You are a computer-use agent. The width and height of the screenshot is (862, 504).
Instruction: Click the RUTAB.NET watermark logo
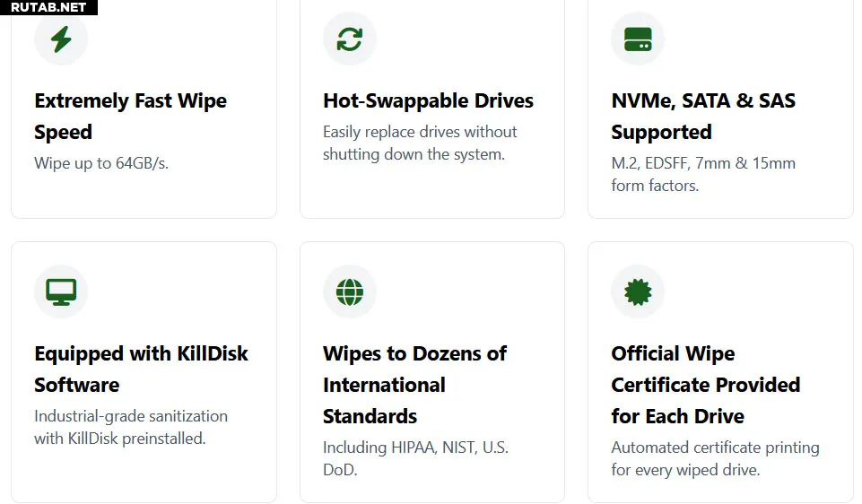tap(48, 7)
